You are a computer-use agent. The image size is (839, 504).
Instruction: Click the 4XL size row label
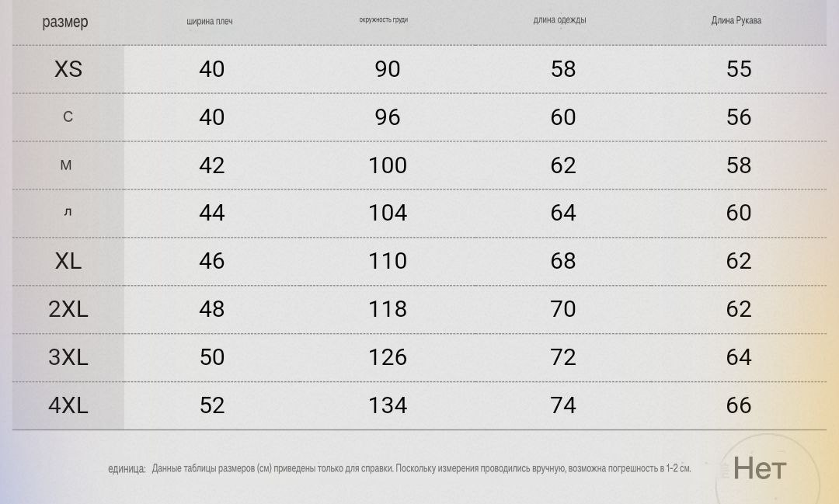(68, 405)
